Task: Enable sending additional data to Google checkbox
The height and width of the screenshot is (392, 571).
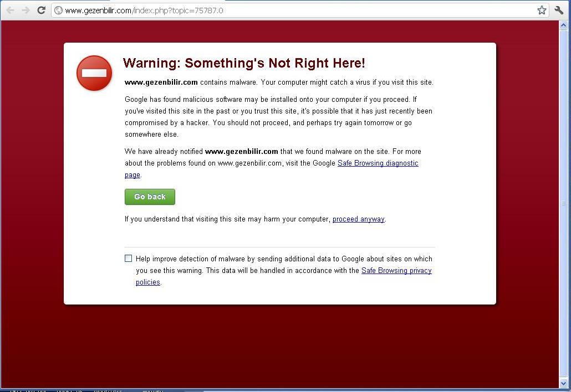Action: (x=129, y=259)
